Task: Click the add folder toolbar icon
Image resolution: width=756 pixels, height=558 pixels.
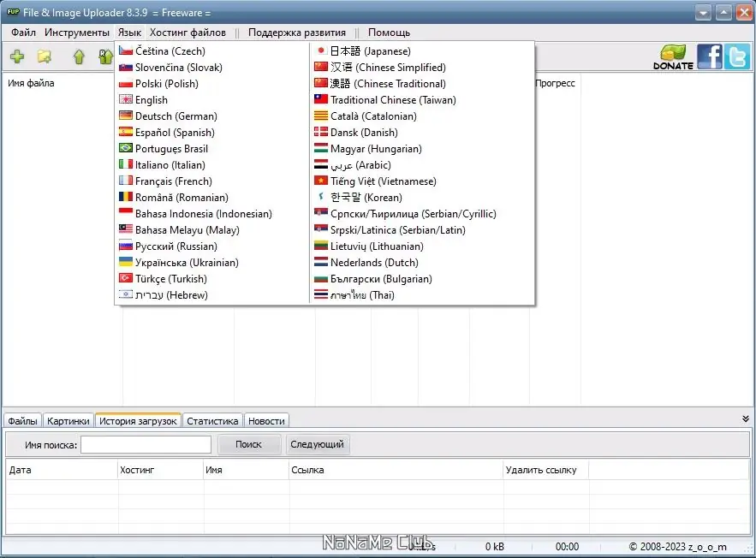Action: click(45, 56)
